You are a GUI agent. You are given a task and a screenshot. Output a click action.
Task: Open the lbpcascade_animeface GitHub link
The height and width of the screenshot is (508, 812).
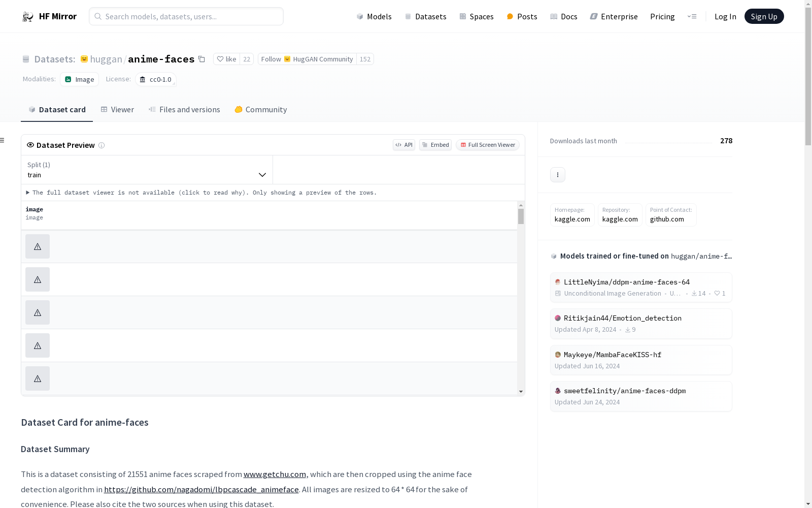[x=201, y=489]
